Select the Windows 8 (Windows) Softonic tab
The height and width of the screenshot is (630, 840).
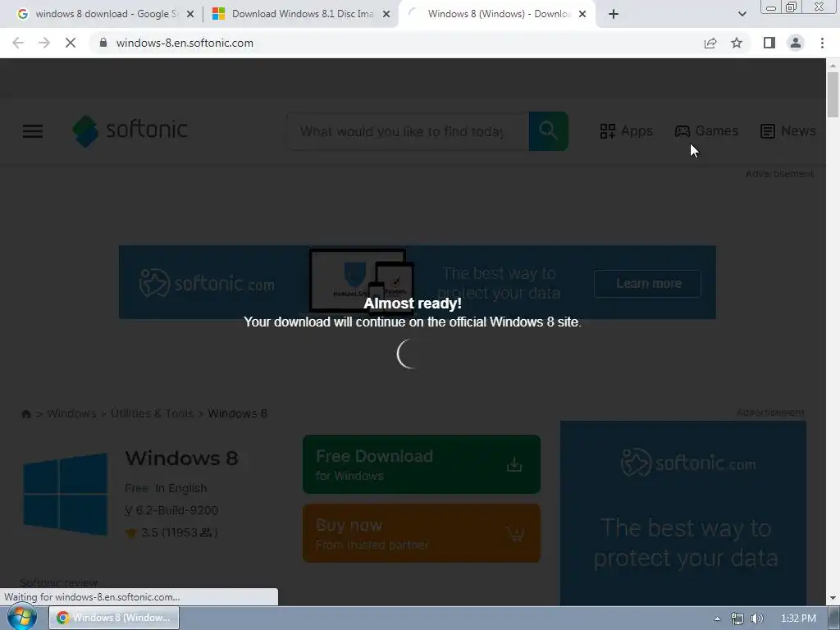tap(496, 14)
